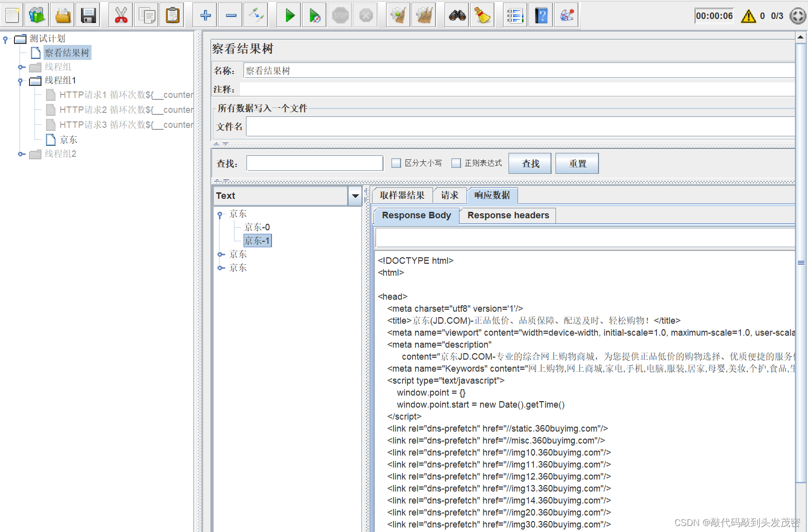Expand the second 京东 result node
The image size is (808, 532).
[220, 254]
